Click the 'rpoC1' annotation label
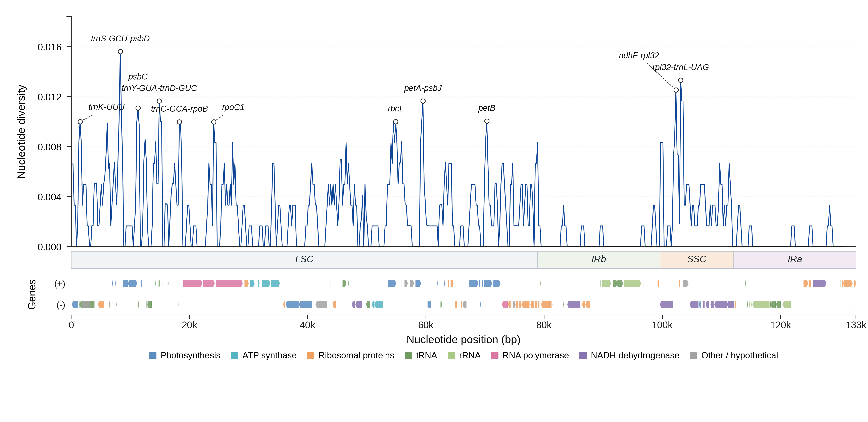This screenshot has height=422, width=868. pos(233,107)
